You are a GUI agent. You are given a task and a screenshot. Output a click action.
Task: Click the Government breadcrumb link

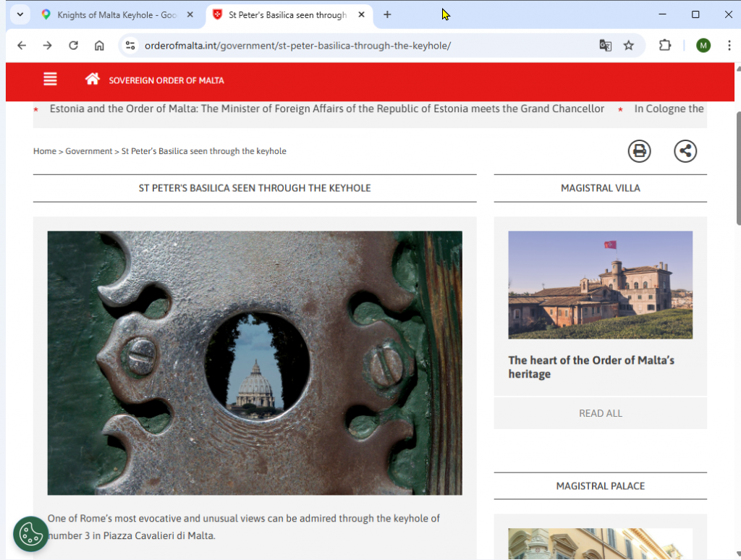[88, 151]
